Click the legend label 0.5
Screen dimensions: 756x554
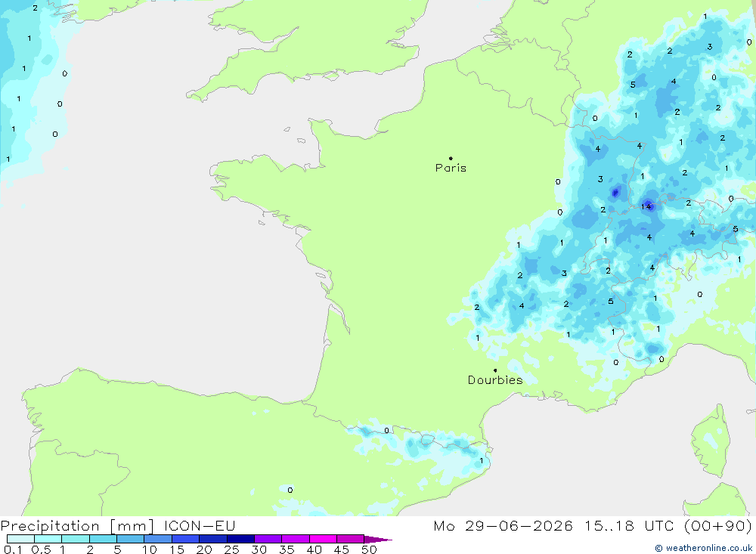(x=41, y=549)
